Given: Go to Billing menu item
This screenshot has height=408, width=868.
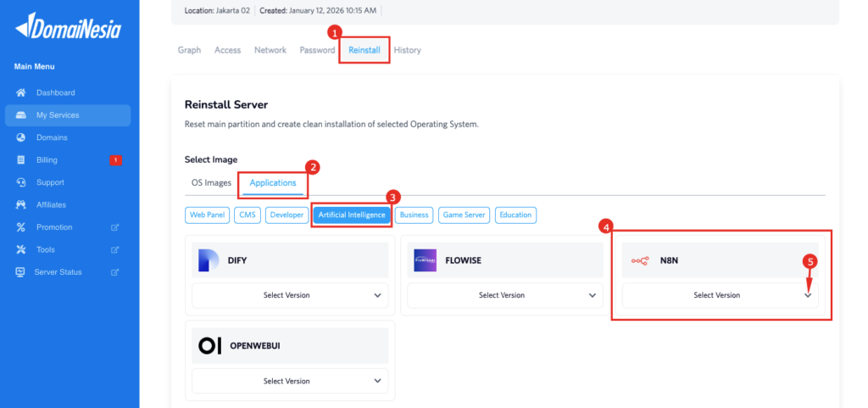Looking at the screenshot, I should coord(68,160).
